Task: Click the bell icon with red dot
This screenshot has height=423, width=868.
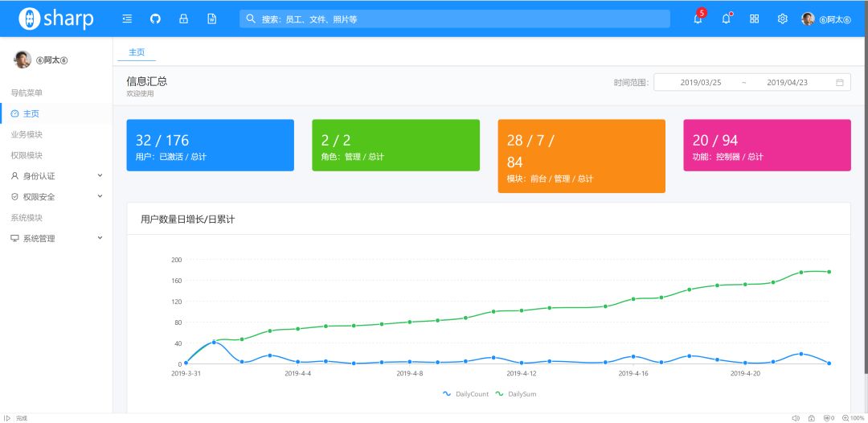Action: 726,18
